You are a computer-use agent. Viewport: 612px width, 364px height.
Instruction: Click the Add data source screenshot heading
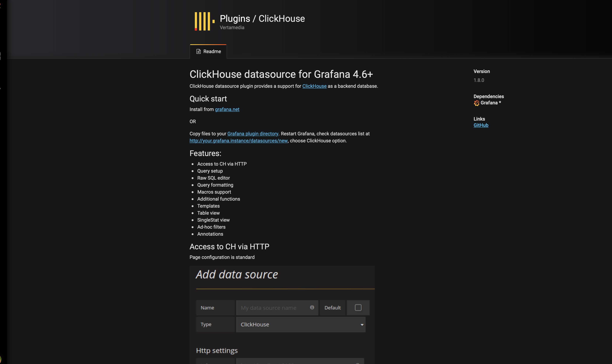pos(237,274)
